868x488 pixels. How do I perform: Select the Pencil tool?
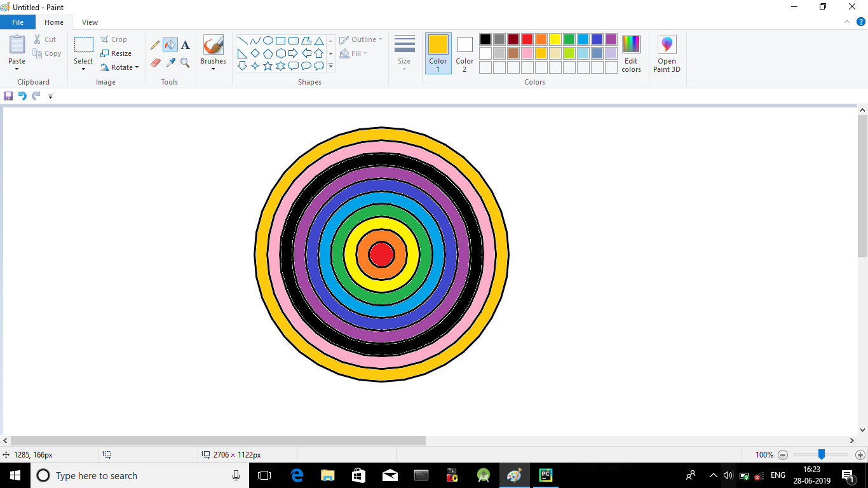pyautogui.click(x=155, y=45)
